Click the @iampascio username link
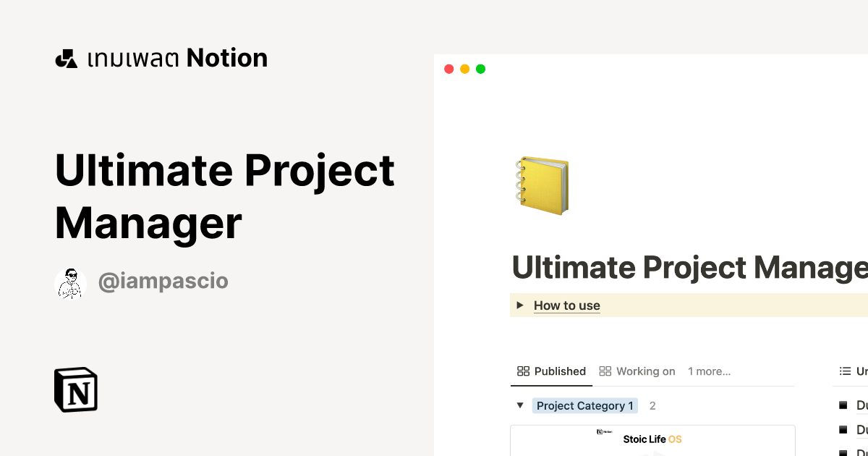Viewport: 868px width, 456px height. (x=163, y=281)
